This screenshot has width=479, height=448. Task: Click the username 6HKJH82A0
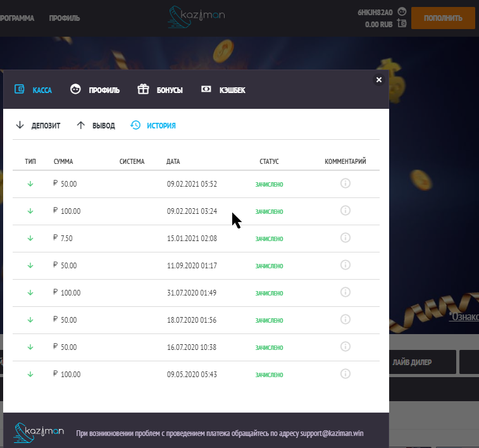click(x=375, y=13)
